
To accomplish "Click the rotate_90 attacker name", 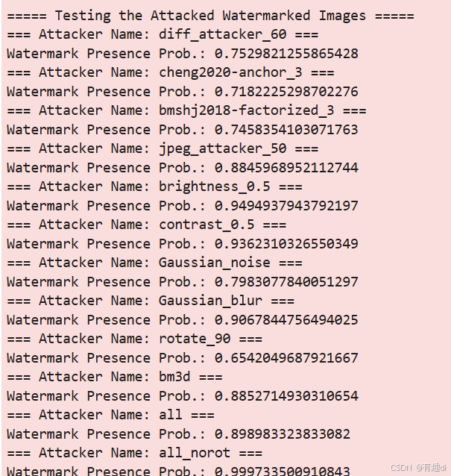I will pyautogui.click(x=195, y=339).
